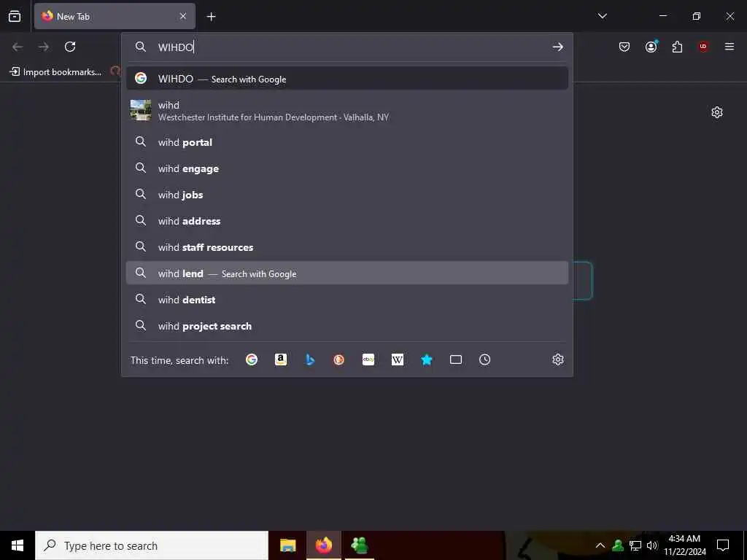Viewport: 747px width, 560px height.
Task: Open Save to Pocket
Action: coord(624,47)
